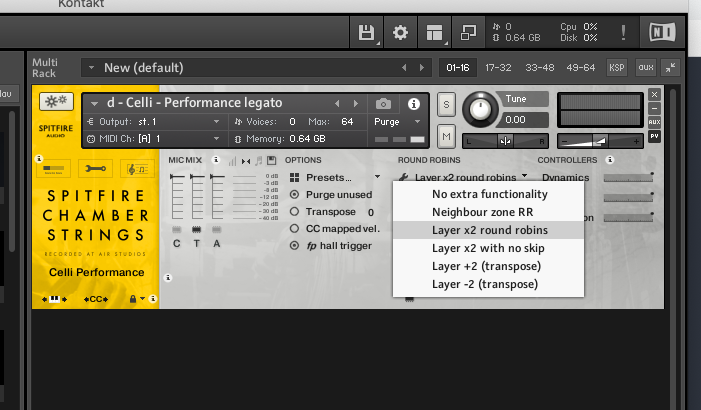
Task: Open the ostinatum treble clef view
Action: point(137,169)
